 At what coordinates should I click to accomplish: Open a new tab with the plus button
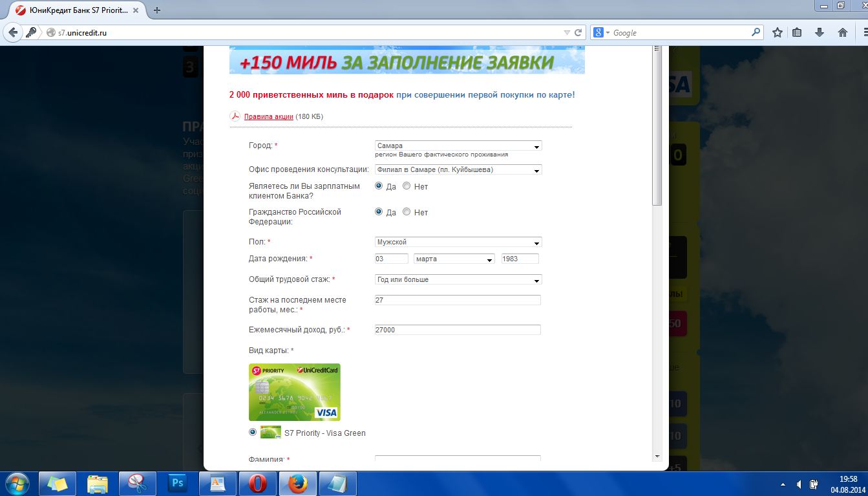click(157, 10)
